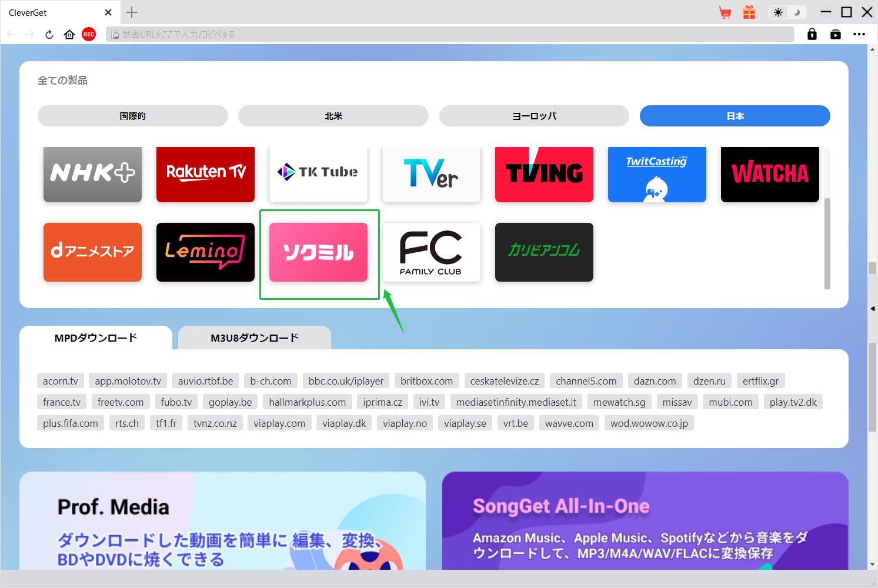Open the TK Tube tile
Screen dimensions: 878x588
(x=318, y=174)
